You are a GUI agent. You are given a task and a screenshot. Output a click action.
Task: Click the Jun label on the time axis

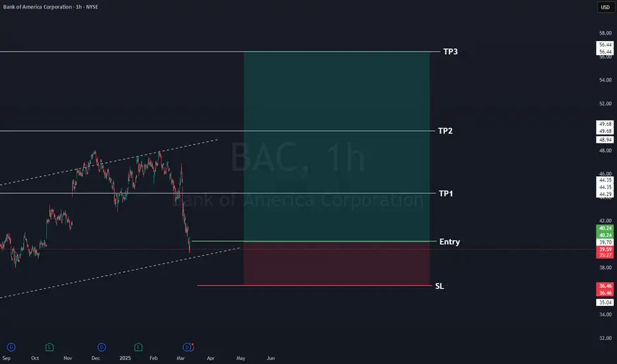(x=271, y=358)
